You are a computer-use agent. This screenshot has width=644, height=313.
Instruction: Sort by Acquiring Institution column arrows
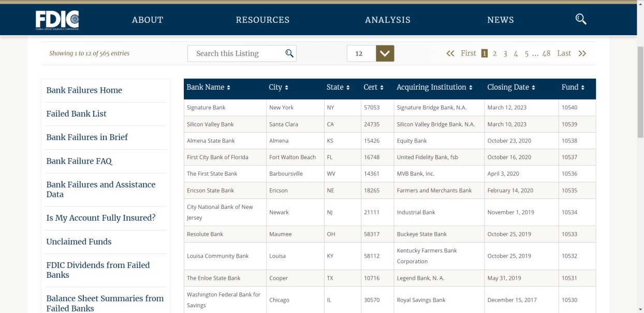(x=471, y=88)
